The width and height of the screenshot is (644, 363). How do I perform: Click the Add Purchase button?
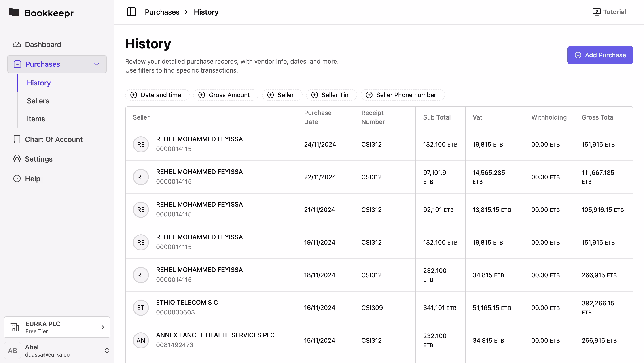pos(600,55)
